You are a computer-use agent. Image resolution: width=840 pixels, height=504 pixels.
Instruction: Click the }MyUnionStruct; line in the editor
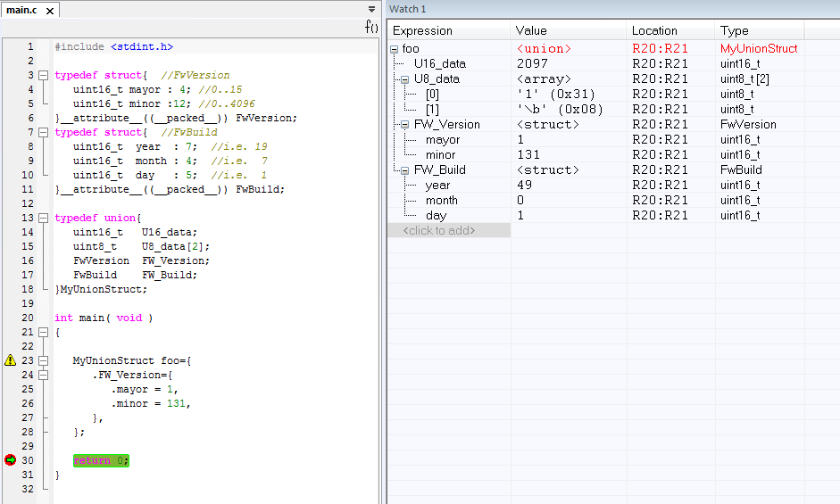pyautogui.click(x=101, y=289)
